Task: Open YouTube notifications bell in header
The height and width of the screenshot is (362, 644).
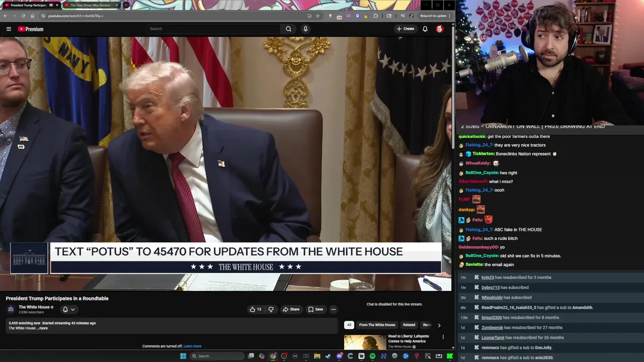Action: 425,29
